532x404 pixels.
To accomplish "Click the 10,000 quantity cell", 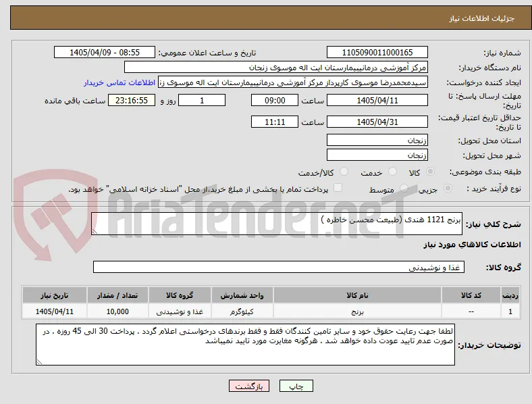I will click(x=117, y=311).
